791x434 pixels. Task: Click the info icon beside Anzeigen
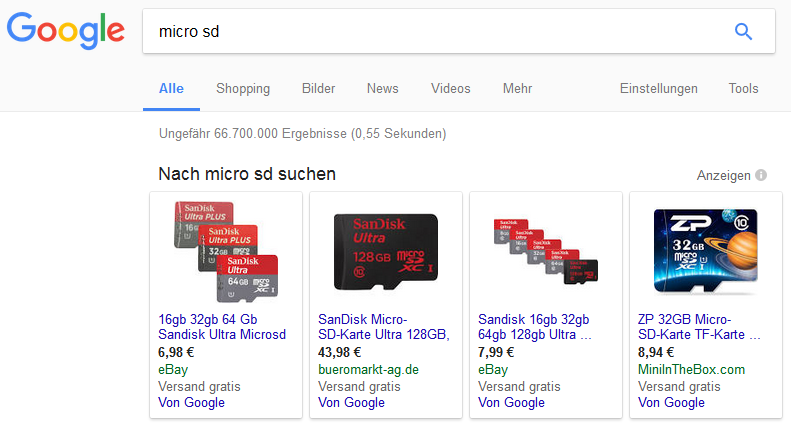[x=762, y=175]
